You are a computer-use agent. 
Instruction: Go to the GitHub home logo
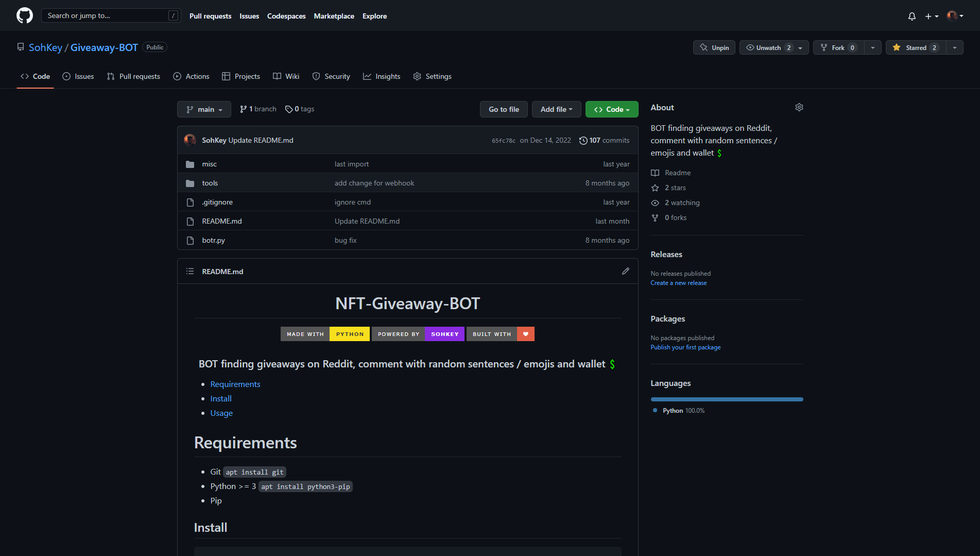[25, 15]
